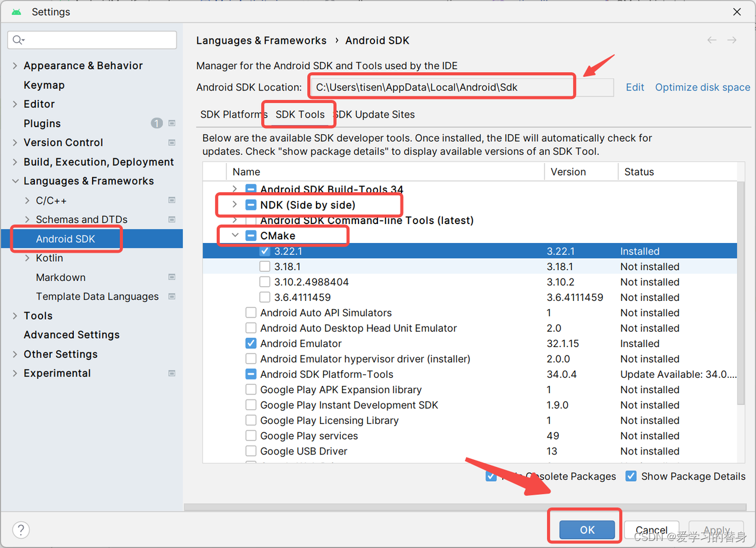Expand the Editor settings section
The width and height of the screenshot is (756, 548).
click(15, 104)
